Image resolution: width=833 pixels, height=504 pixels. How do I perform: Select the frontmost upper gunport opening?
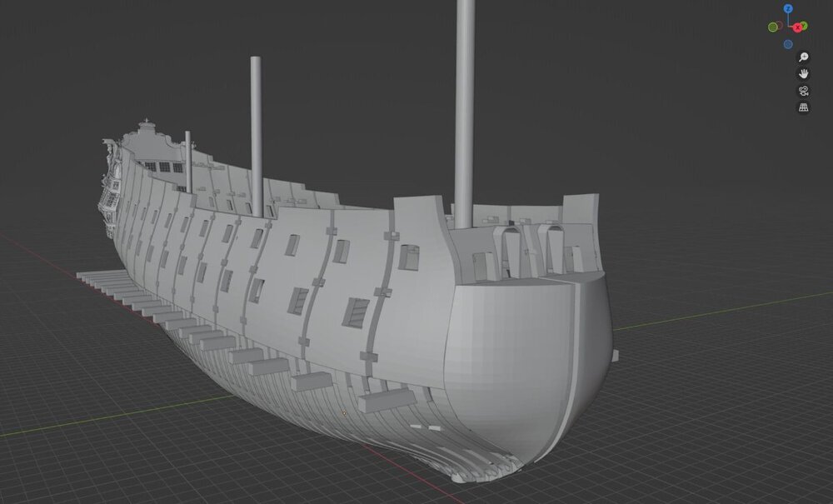pyautogui.click(x=409, y=257)
